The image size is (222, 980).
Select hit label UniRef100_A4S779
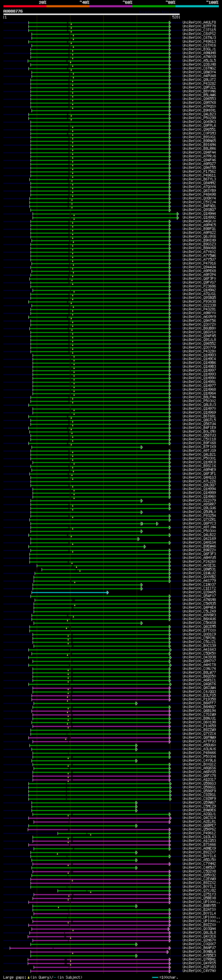199,581
